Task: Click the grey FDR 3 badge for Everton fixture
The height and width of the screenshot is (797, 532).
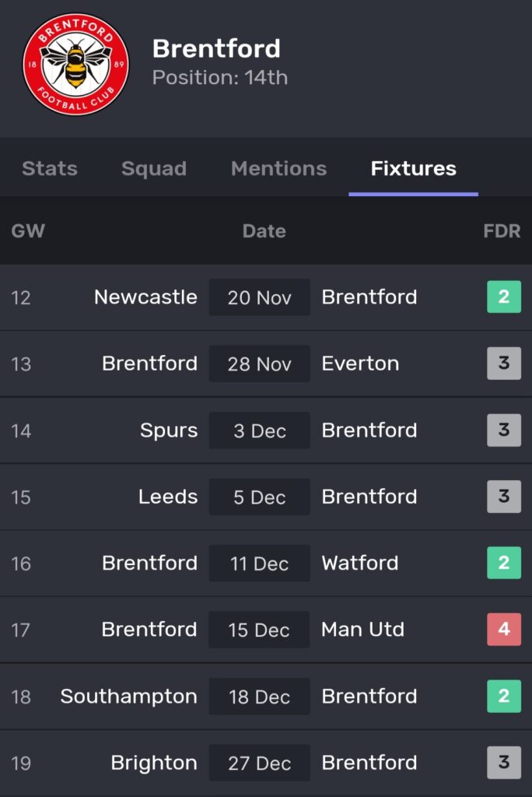Action: [x=503, y=363]
